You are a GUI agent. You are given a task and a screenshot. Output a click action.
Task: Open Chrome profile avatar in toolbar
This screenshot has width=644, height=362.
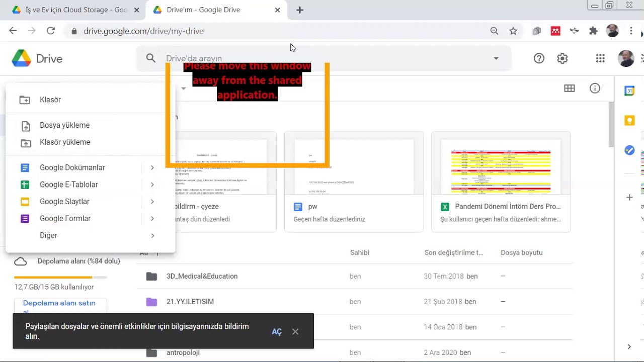pos(612,31)
